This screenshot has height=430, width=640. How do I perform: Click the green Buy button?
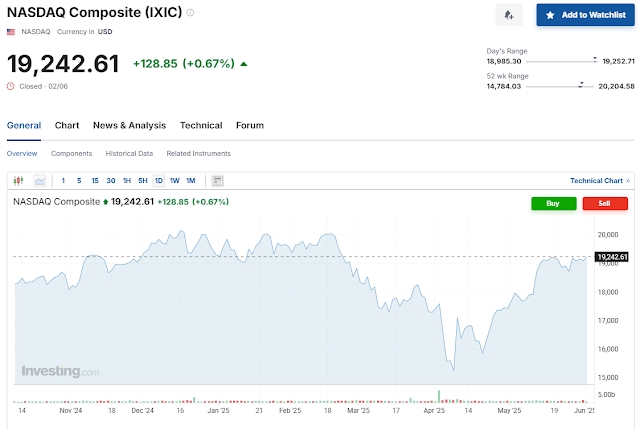point(553,204)
